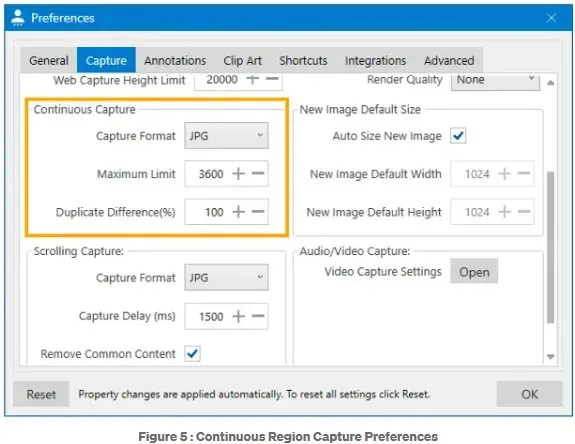Click the scroll down arrow icon
575x444 pixels.
pos(550,356)
